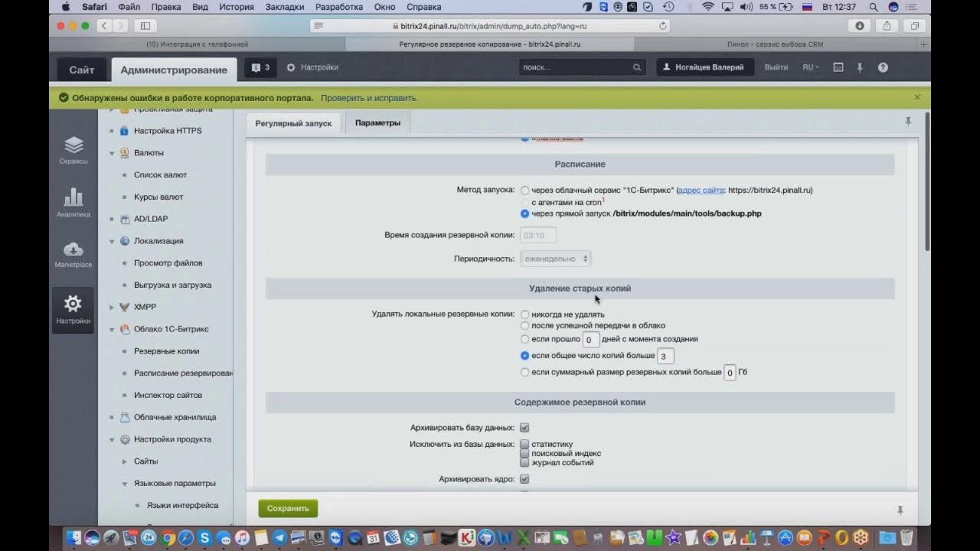Click the Safari sidebar toggle button
The width and height of the screenshot is (980, 551).
(x=145, y=25)
